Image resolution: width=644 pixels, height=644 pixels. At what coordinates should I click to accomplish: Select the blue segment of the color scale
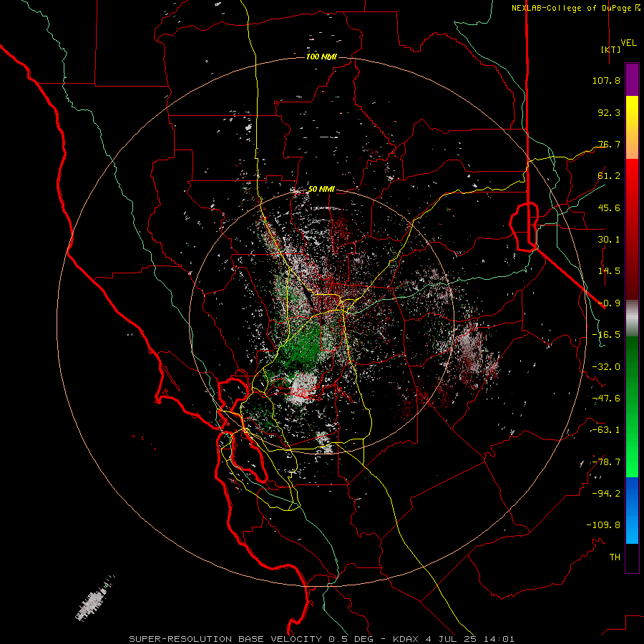(632, 510)
